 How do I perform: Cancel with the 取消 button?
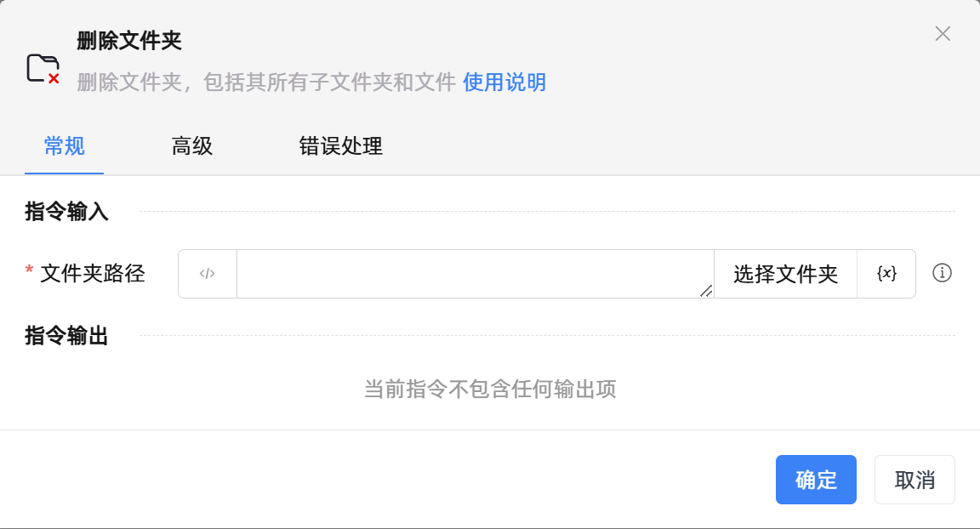[x=914, y=480]
